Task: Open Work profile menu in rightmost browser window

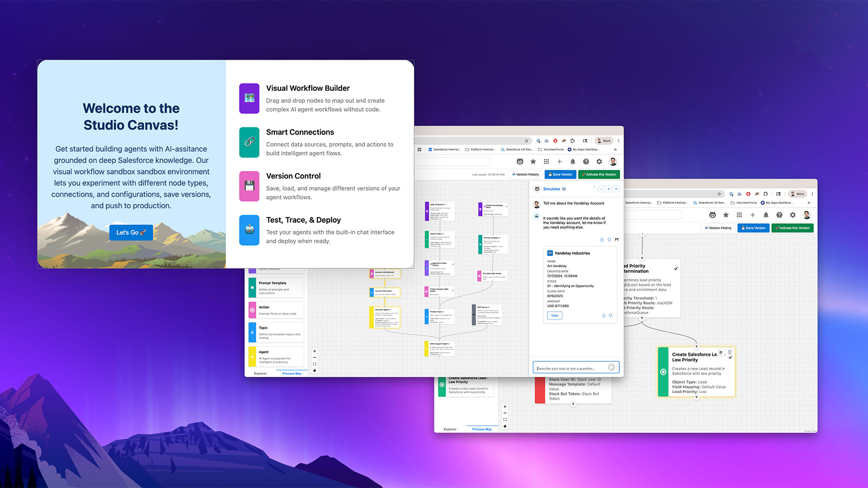Action: pos(797,194)
